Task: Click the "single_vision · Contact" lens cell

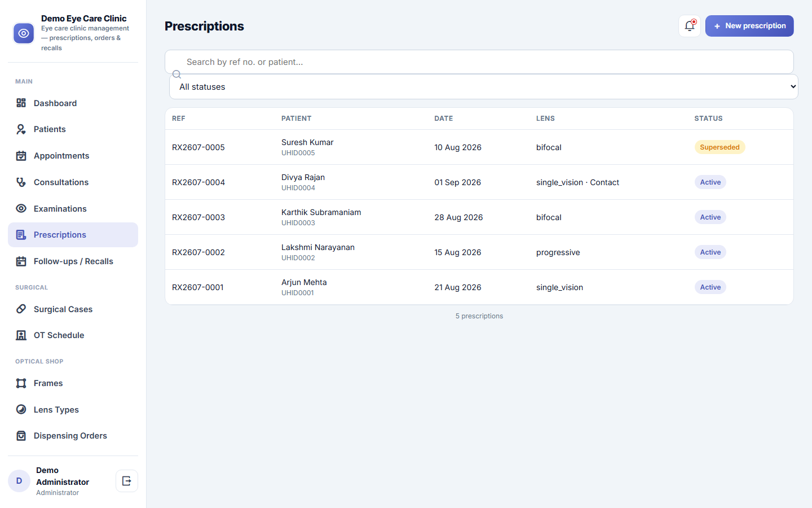Action: click(577, 182)
